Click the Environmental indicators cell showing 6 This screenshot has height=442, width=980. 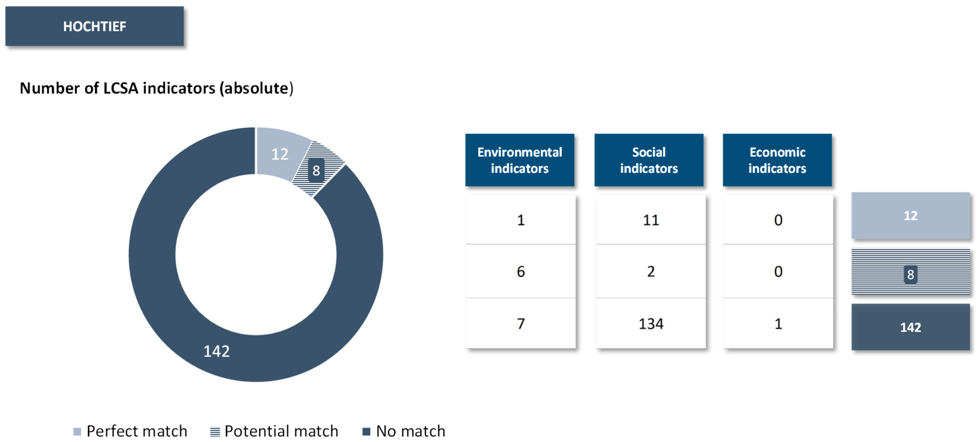[x=521, y=271]
